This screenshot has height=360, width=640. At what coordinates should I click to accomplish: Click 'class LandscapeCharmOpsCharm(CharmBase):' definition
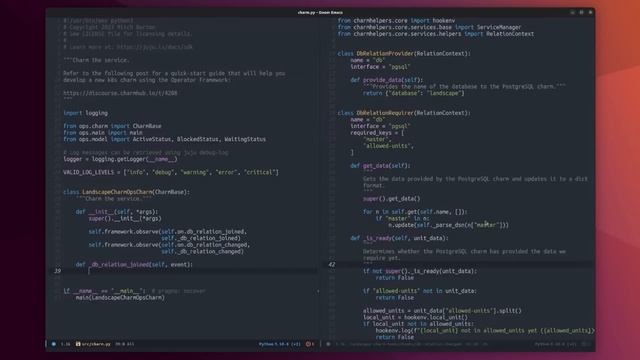pos(127,192)
